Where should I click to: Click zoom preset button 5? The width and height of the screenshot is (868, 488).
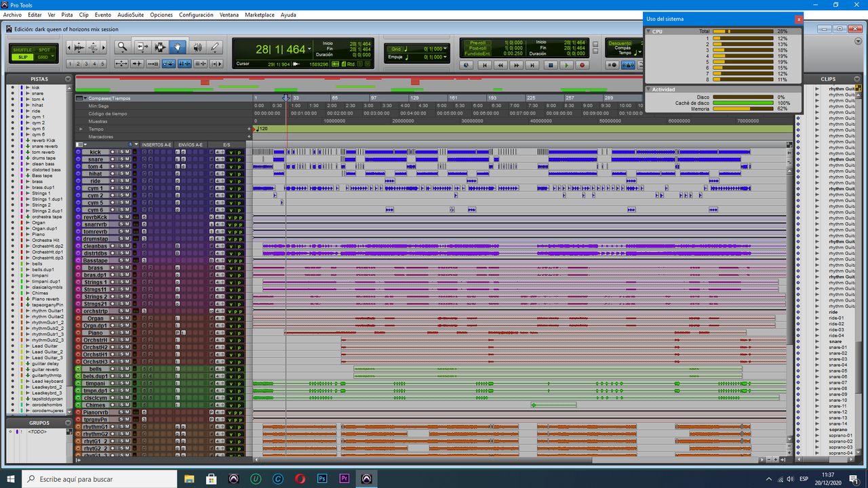coord(102,64)
